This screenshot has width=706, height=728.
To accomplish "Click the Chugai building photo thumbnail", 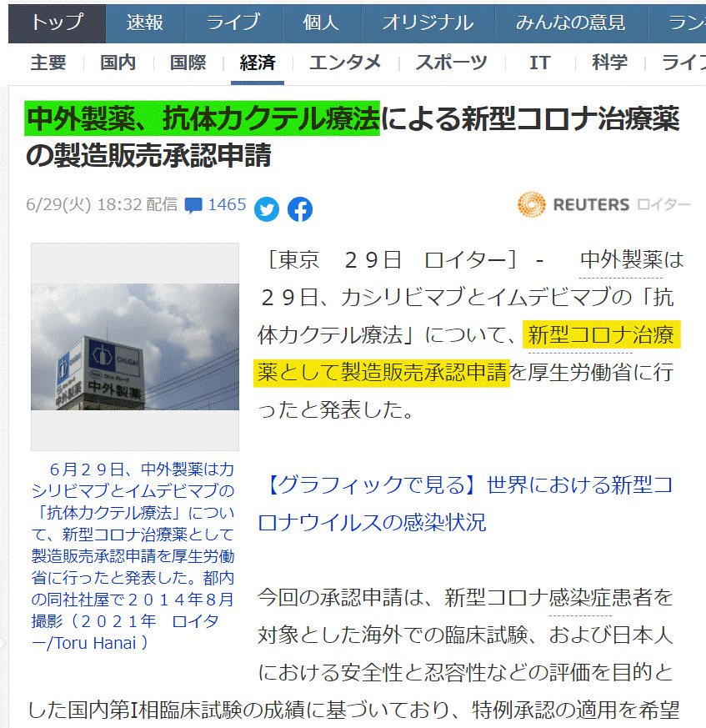I will point(134,346).
